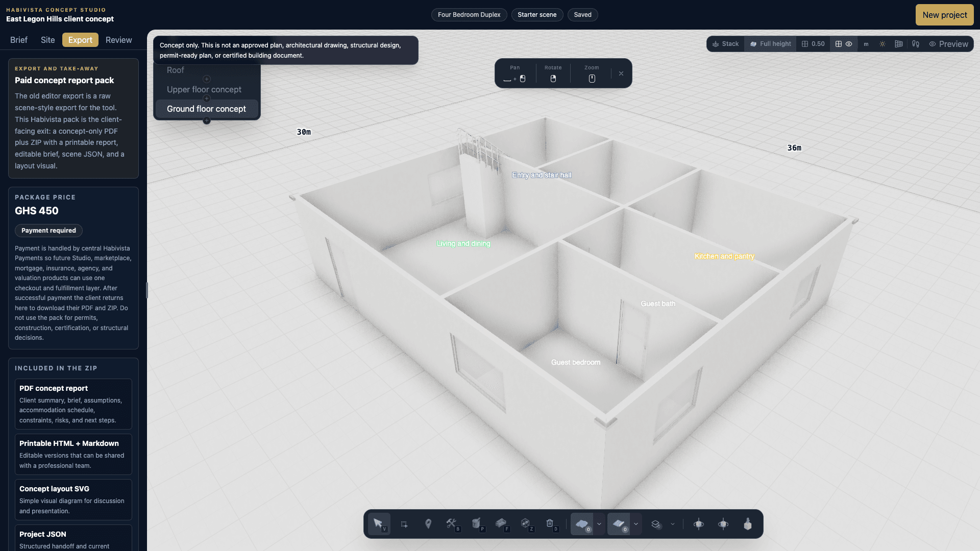Viewport: 980px width, 551px height.
Task: Select the furnish tool (F)
Action: [501, 524]
